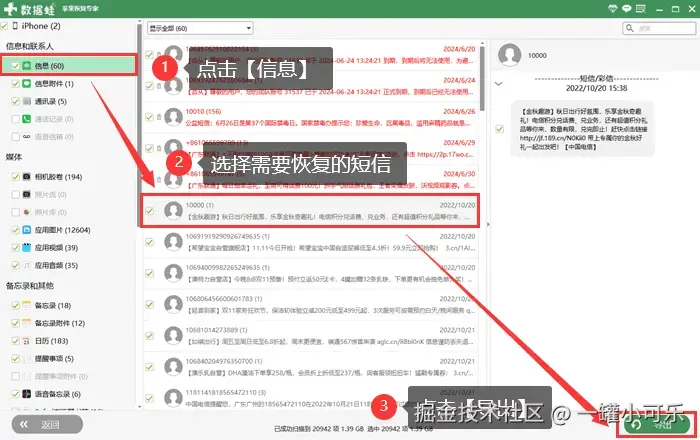700x440 pixels.
Task: Open the title bar menu list icon
Action: click(641, 8)
